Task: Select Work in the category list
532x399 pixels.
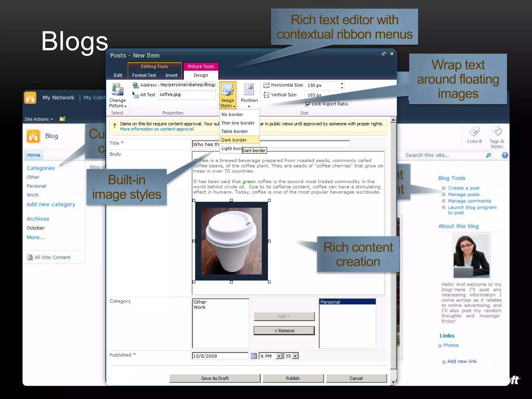Action: click(199, 307)
